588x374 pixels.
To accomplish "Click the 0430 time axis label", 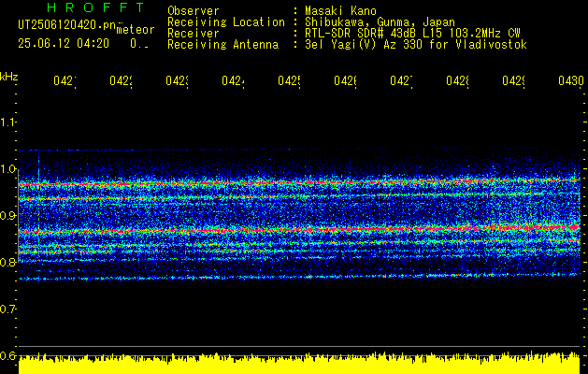I will click(x=571, y=80).
